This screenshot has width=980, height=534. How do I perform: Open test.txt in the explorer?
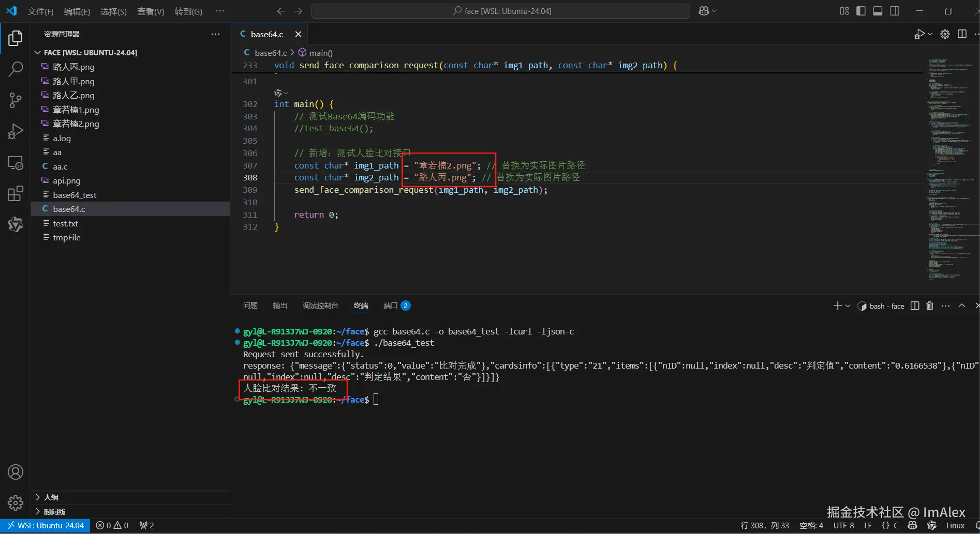coord(65,223)
